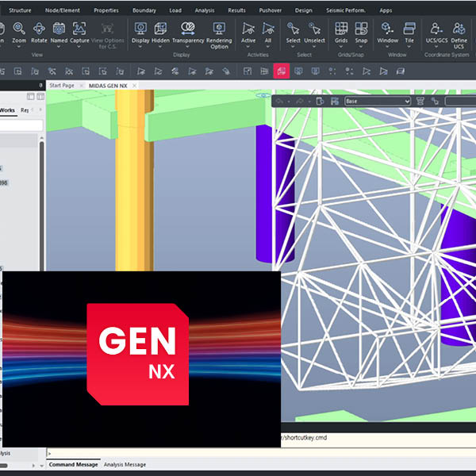This screenshot has height=476, width=476.
Task: Pin the left Works panel
Action: [x=40, y=86]
